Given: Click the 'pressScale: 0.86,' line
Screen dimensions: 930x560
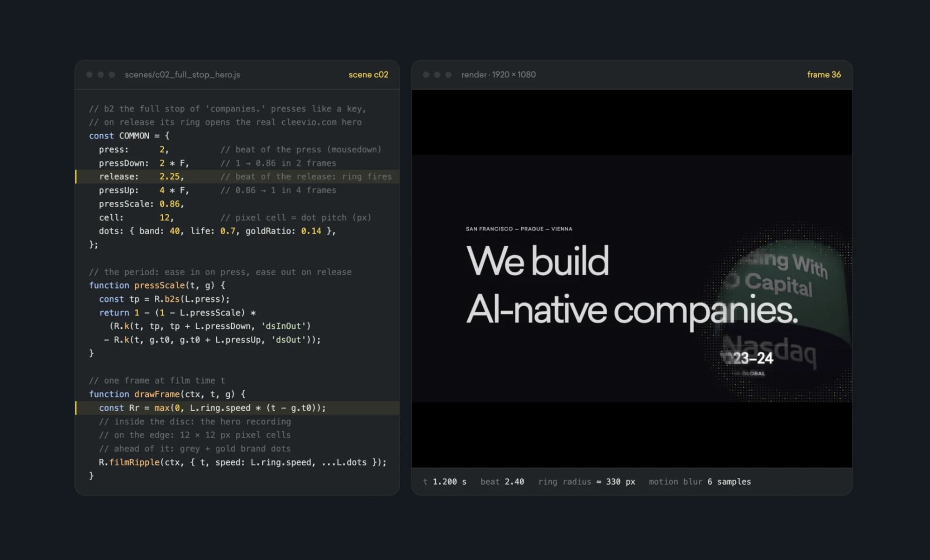Looking at the screenshot, I should pos(141,204).
